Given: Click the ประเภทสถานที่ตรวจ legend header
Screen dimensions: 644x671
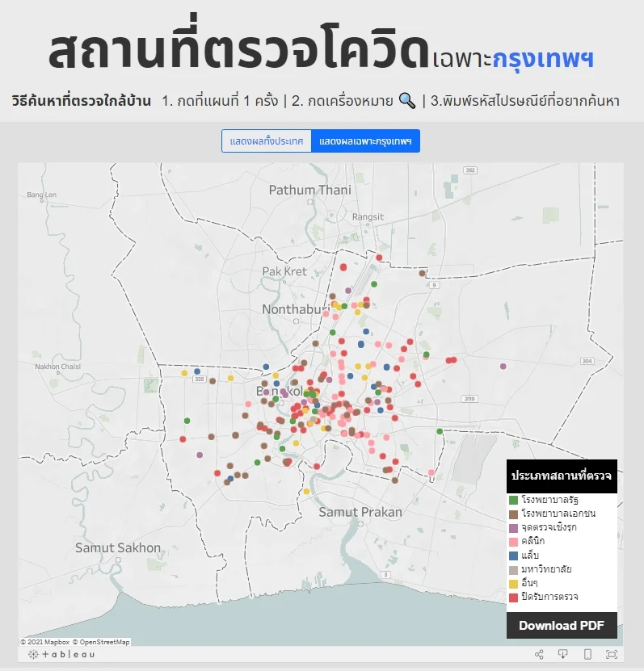Looking at the screenshot, I should tap(562, 476).
